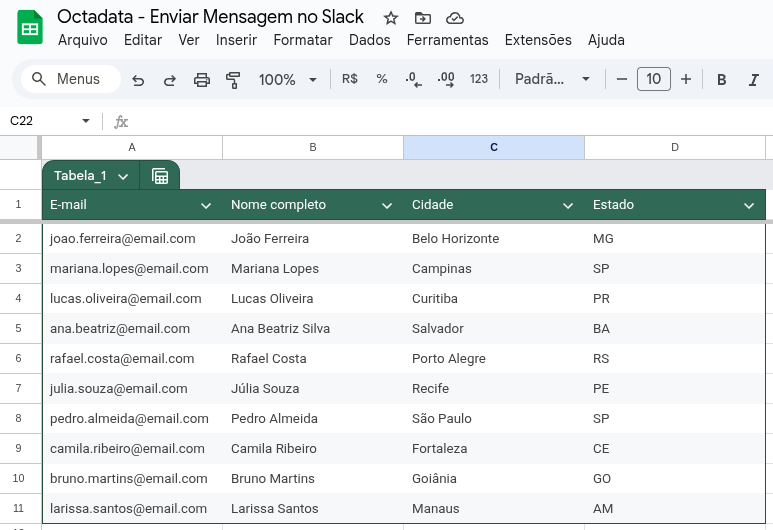The image size is (773, 530).
Task: Select cell Ana Beatriz Silva
Action: click(313, 329)
